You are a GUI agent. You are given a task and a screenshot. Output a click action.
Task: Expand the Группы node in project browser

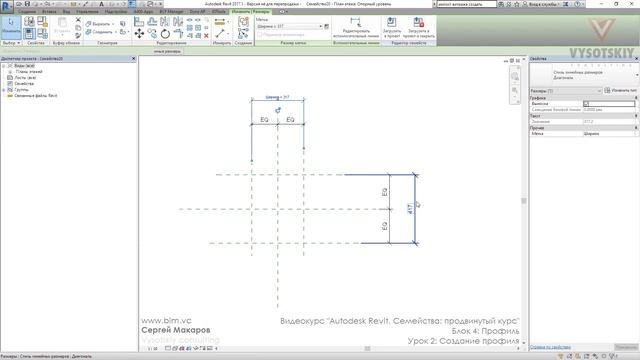pyautogui.click(x=4, y=89)
